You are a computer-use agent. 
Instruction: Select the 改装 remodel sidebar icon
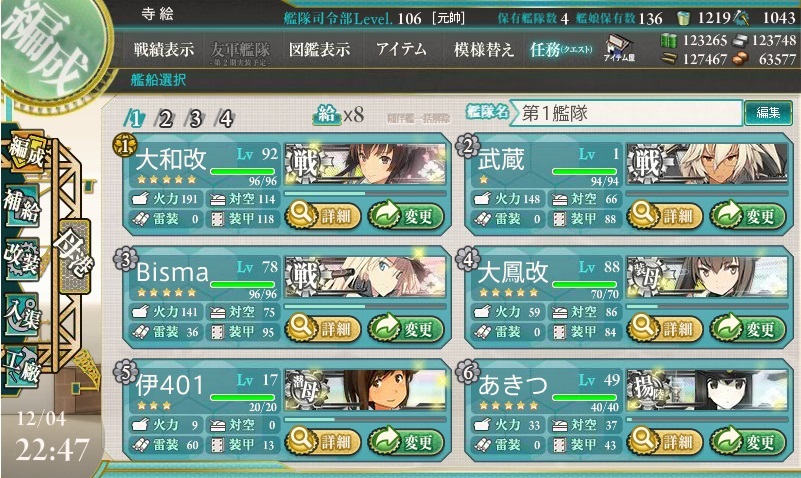[21, 258]
